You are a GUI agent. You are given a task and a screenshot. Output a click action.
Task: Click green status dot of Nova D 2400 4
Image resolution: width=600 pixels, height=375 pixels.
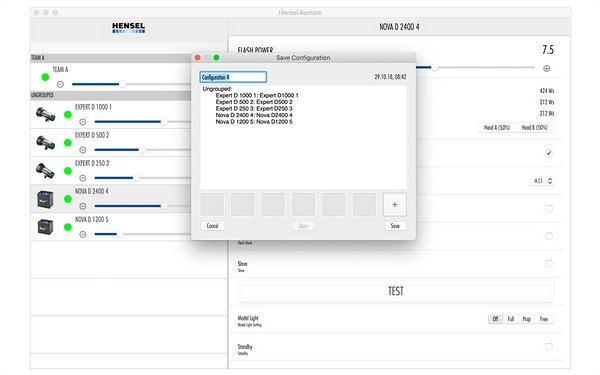68,199
